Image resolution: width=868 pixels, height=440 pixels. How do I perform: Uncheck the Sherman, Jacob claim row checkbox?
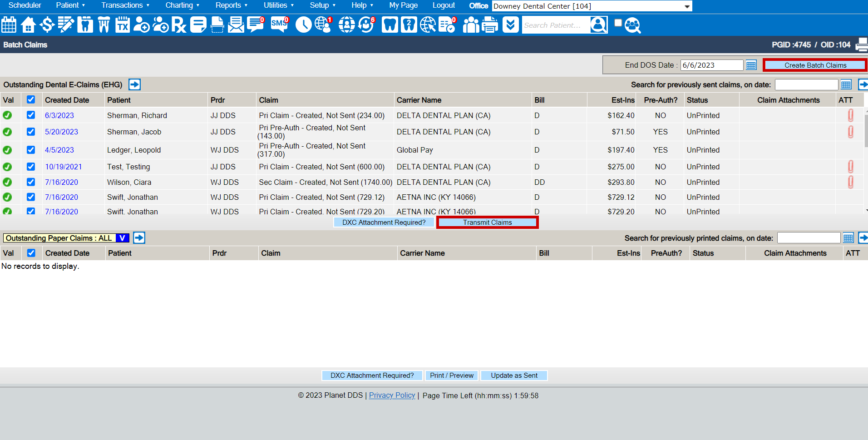tap(31, 132)
